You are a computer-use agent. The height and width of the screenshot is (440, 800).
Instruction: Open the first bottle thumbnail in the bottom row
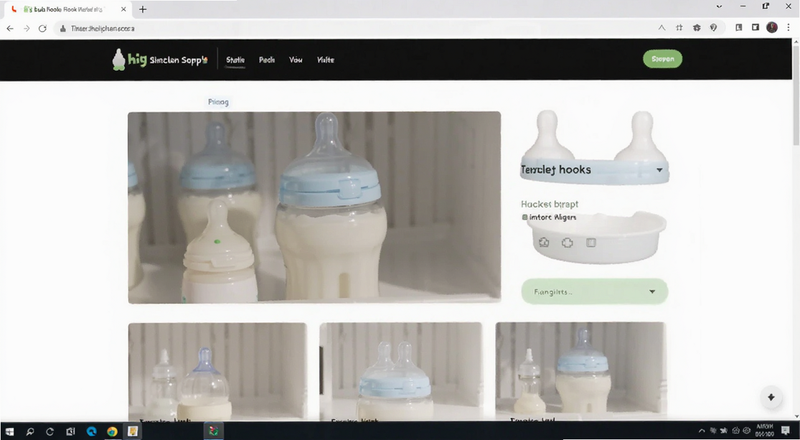coord(217,371)
